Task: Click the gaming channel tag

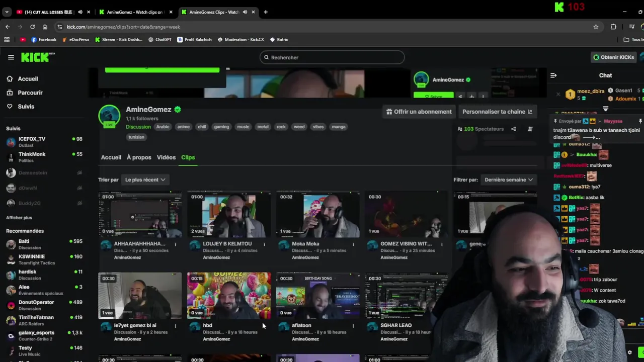Action: (x=221, y=127)
